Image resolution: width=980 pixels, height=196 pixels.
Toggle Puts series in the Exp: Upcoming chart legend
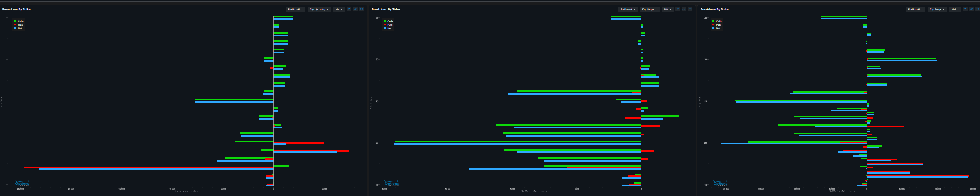[18, 25]
